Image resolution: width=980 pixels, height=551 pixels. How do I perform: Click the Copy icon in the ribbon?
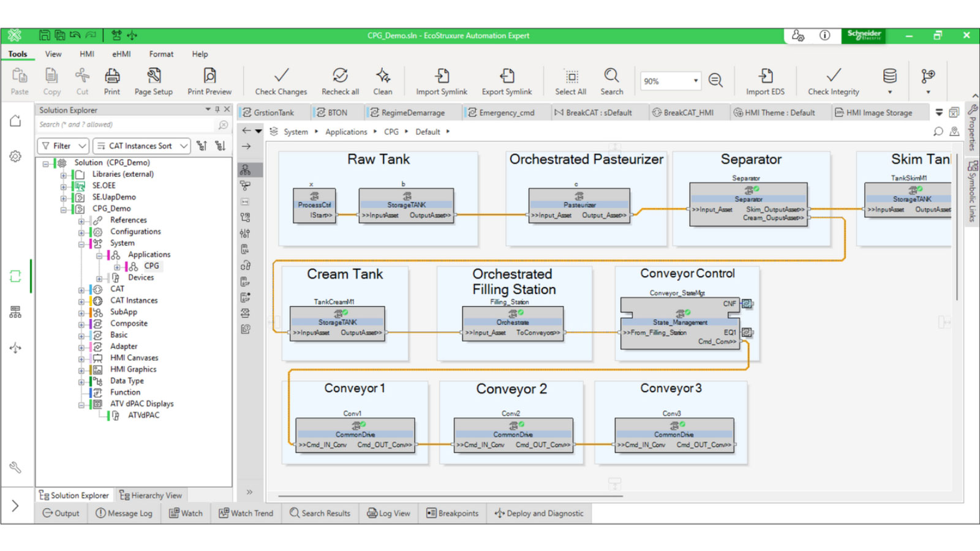[x=52, y=76]
